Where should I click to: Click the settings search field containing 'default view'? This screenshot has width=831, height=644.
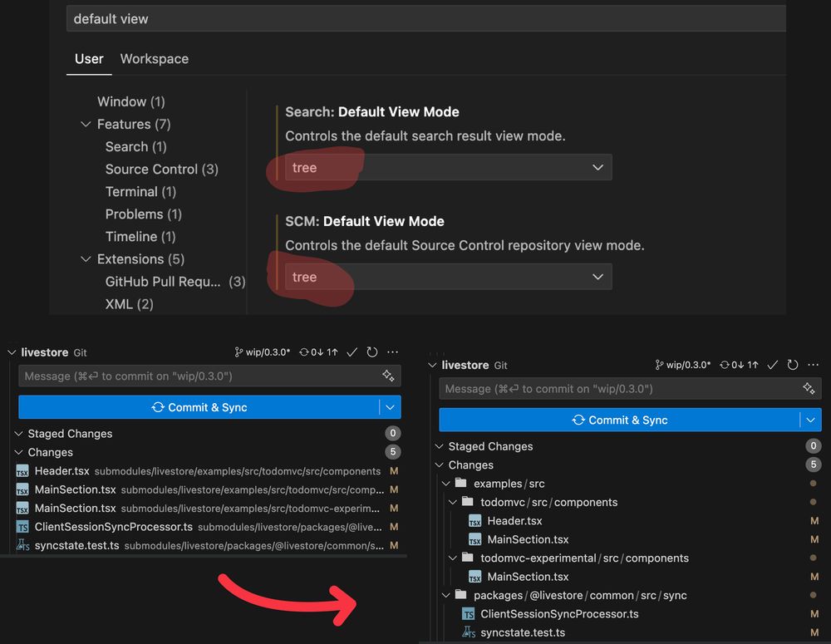coord(426,18)
